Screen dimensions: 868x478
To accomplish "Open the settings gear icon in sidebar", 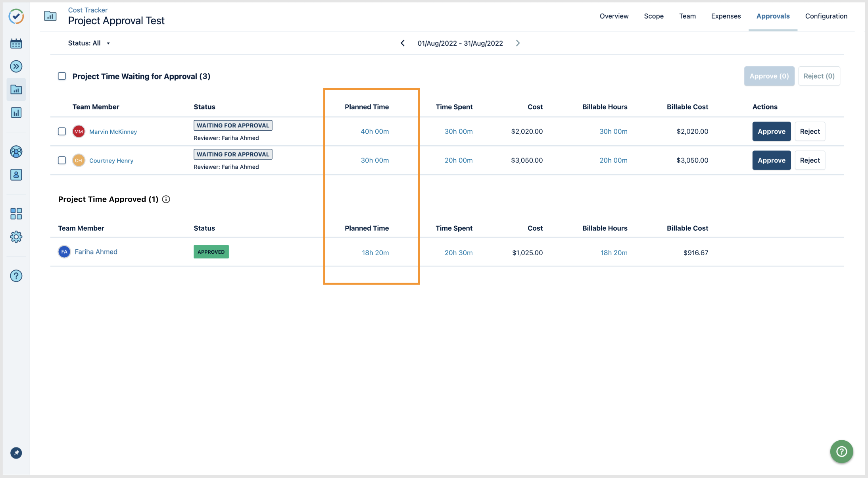I will [x=16, y=237].
